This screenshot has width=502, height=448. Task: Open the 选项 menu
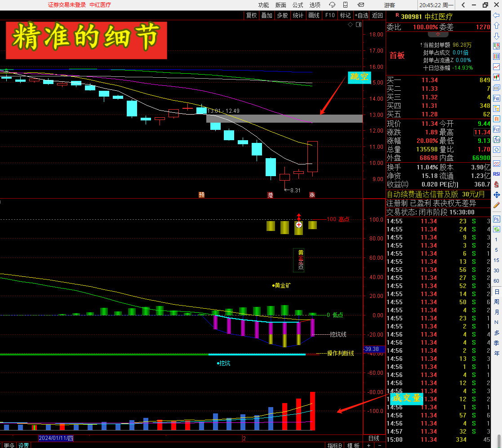[315, 5]
